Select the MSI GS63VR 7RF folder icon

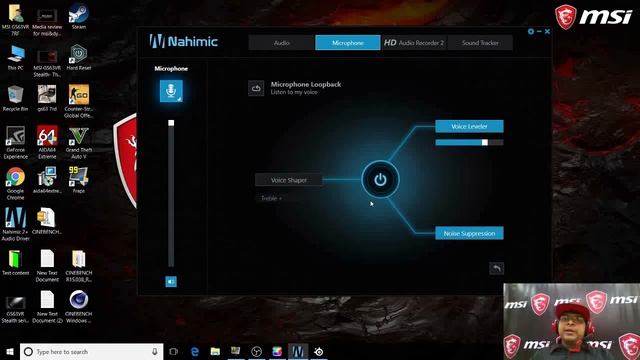click(16, 20)
